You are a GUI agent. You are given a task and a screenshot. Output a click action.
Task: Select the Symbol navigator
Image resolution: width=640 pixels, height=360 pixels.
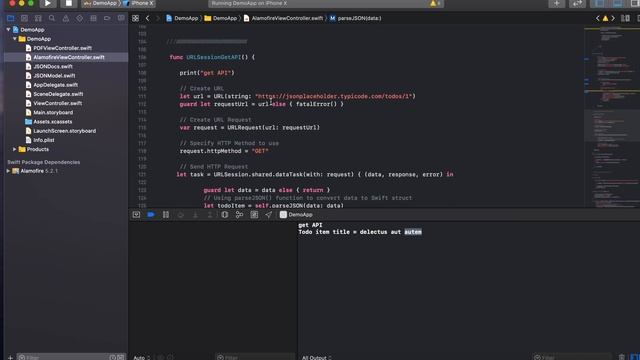(38, 18)
